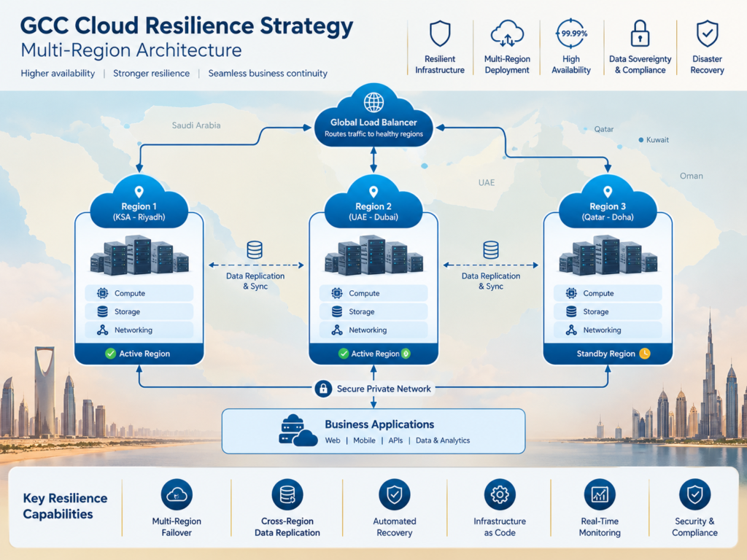747x560 pixels.
Task: Click the Networking icon in Region 2
Action: click(337, 330)
